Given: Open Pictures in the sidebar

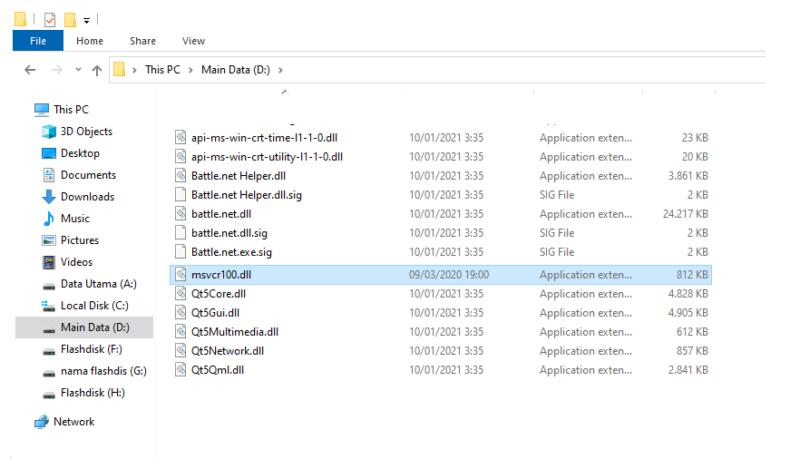Looking at the screenshot, I should pyautogui.click(x=80, y=240).
